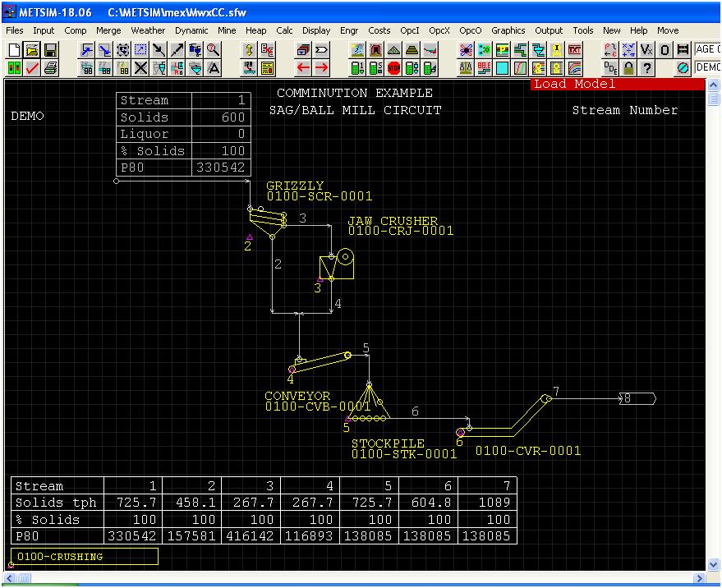Click the padlock icon
The image size is (722, 588).
628,68
